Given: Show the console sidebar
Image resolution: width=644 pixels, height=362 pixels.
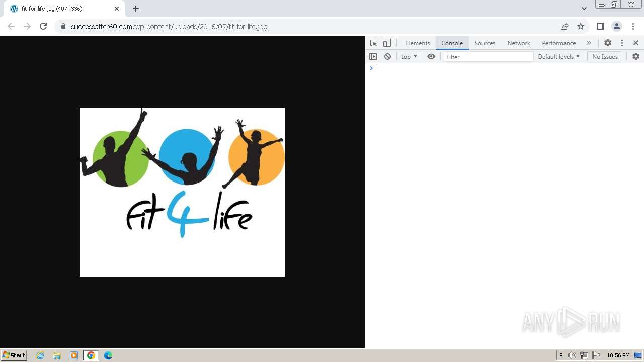Looking at the screenshot, I should click(x=373, y=57).
